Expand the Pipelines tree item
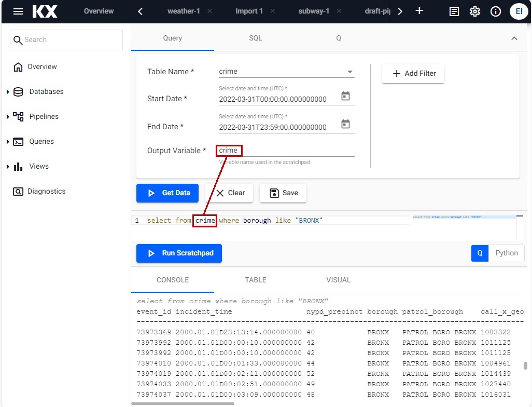The image size is (532, 407). (x=8, y=116)
